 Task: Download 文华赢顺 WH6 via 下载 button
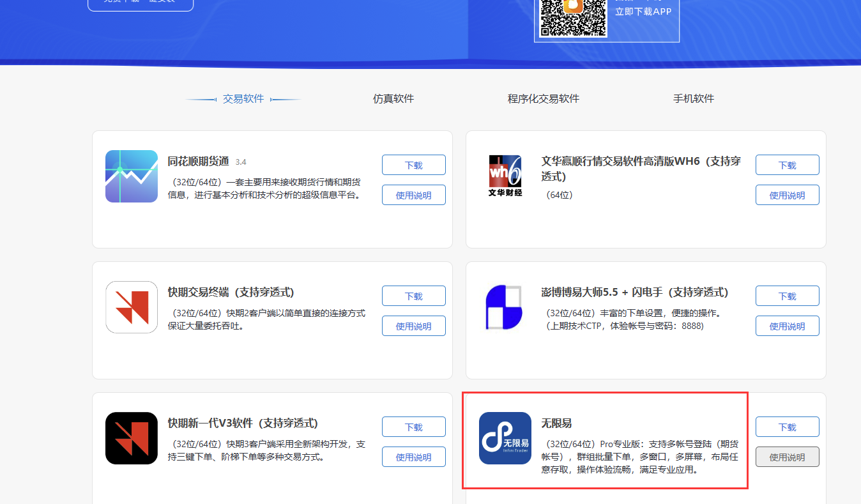(x=788, y=165)
